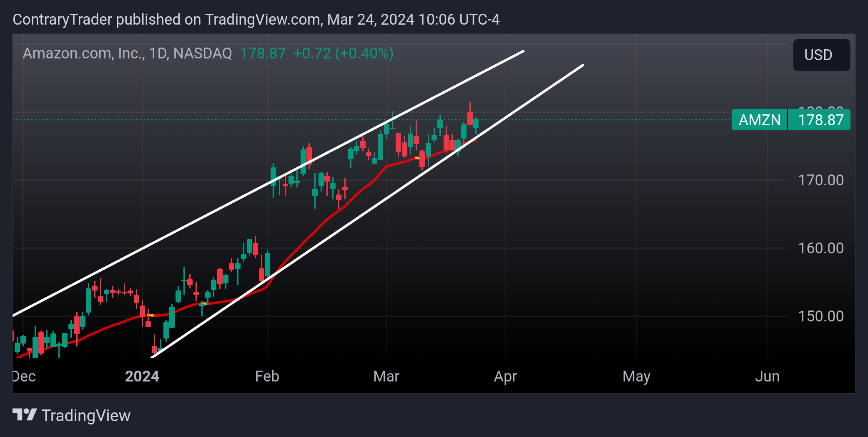Image resolution: width=868 pixels, height=437 pixels.
Task: Click the 2024 label on time axis
Action: click(142, 376)
